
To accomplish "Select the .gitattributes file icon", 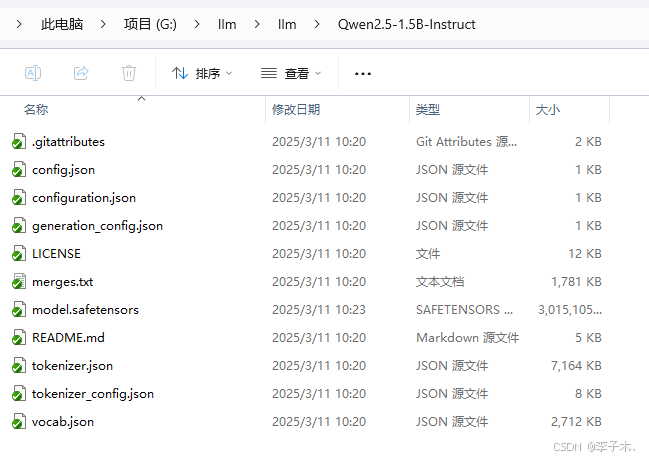I will (x=19, y=141).
